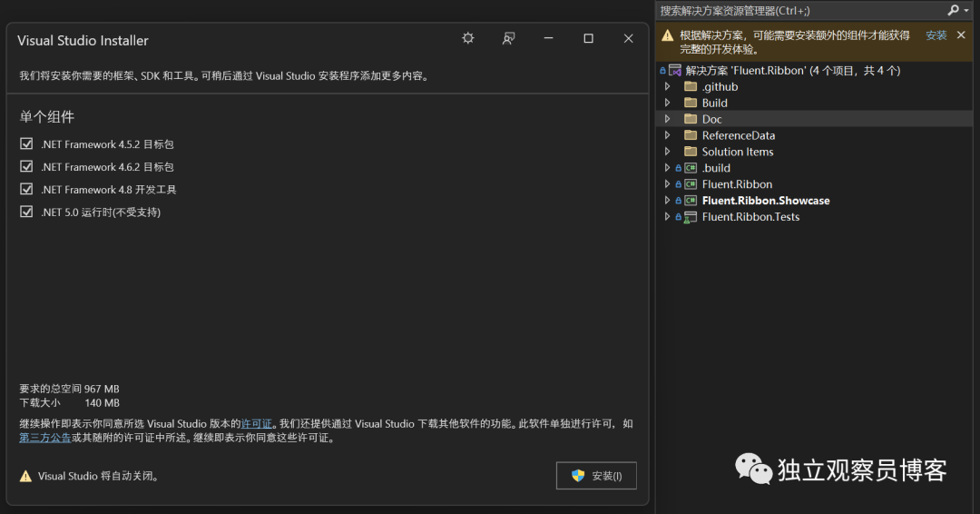This screenshot has width=980, height=514.
Task: Select the ReferenceData tree item
Action: pyautogui.click(x=738, y=135)
